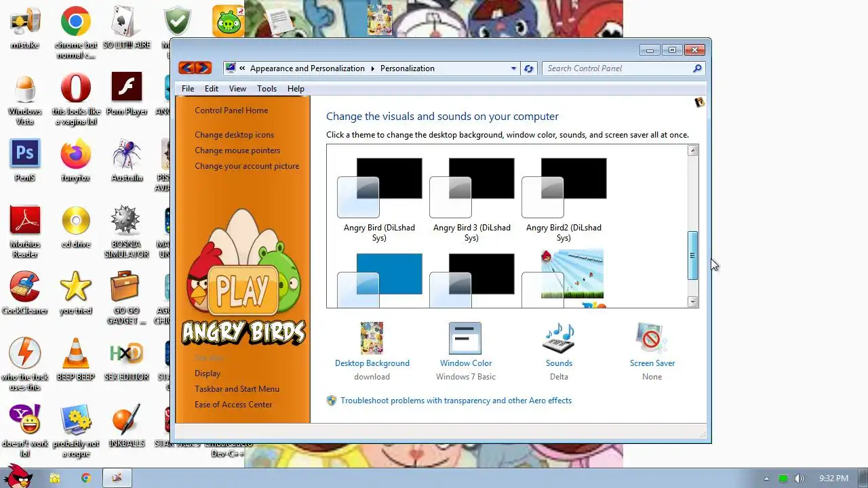Image resolution: width=868 pixels, height=488 pixels.
Task: Open 'Taskbar and Start Menu' link
Action: pyautogui.click(x=237, y=389)
